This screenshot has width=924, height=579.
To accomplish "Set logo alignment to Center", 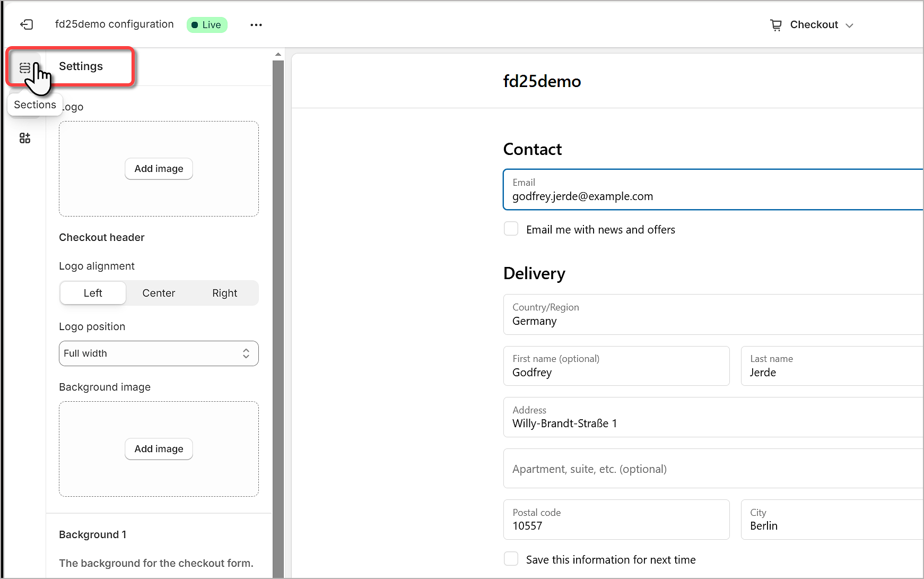I will [159, 293].
